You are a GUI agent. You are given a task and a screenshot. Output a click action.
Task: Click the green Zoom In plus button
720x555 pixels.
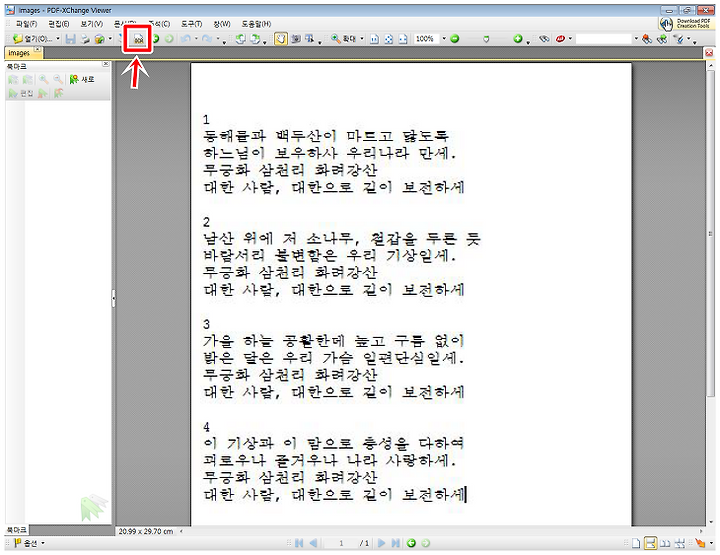[x=518, y=39]
